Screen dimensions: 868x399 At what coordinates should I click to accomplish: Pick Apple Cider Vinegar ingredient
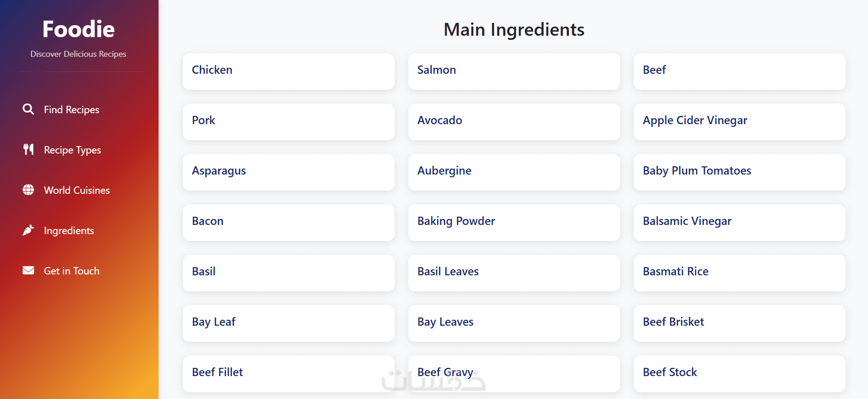(739, 121)
